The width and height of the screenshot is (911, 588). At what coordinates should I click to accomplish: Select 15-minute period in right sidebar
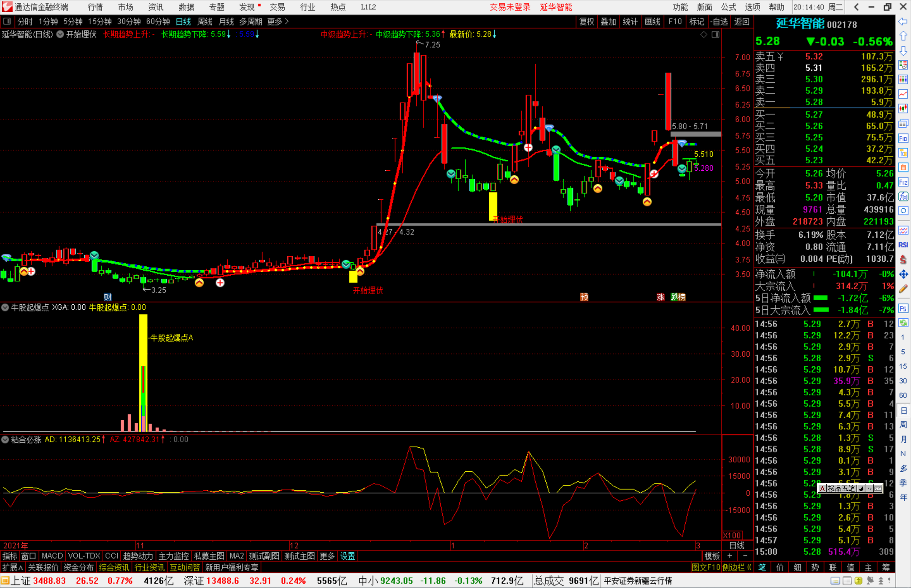click(903, 366)
